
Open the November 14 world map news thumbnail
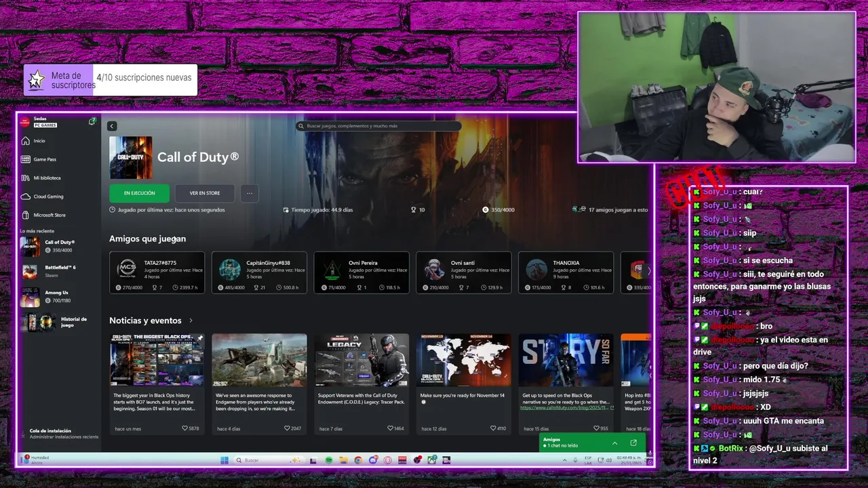[464, 360]
